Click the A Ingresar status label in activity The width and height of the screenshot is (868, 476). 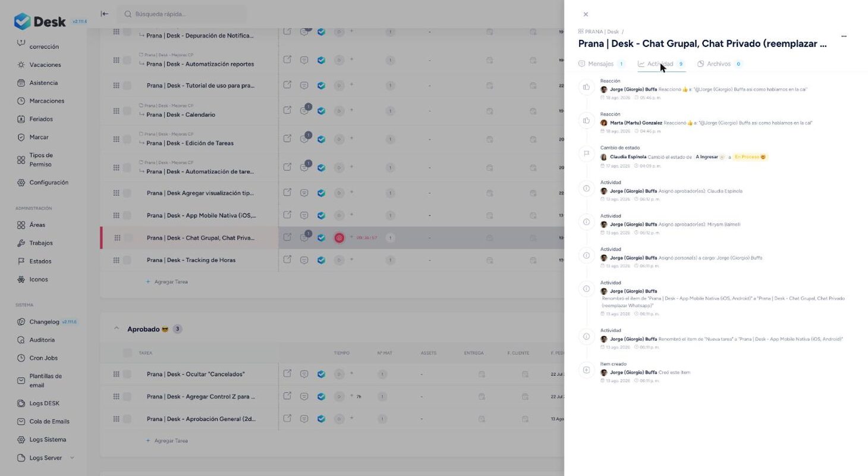click(x=710, y=157)
